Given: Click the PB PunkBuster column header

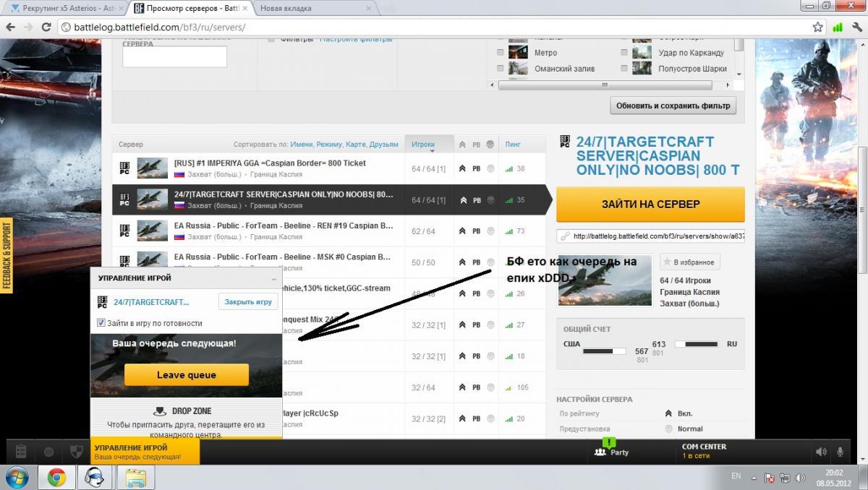Looking at the screenshot, I should pos(476,145).
